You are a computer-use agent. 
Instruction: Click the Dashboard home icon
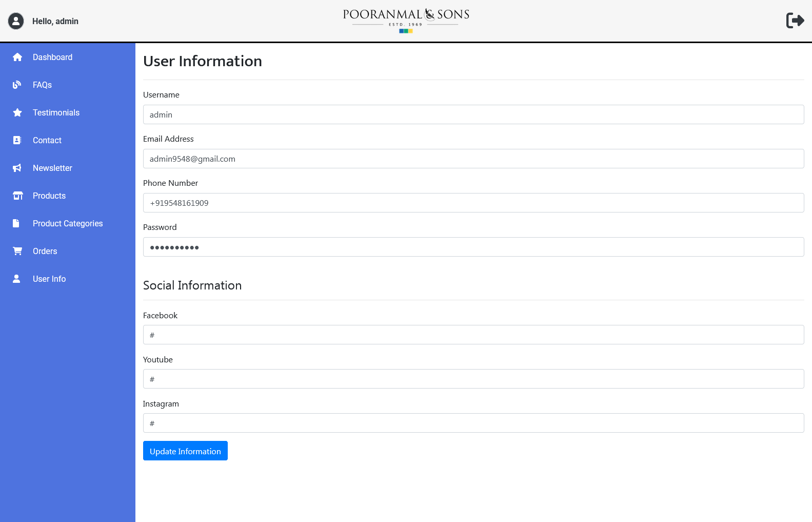coord(17,57)
